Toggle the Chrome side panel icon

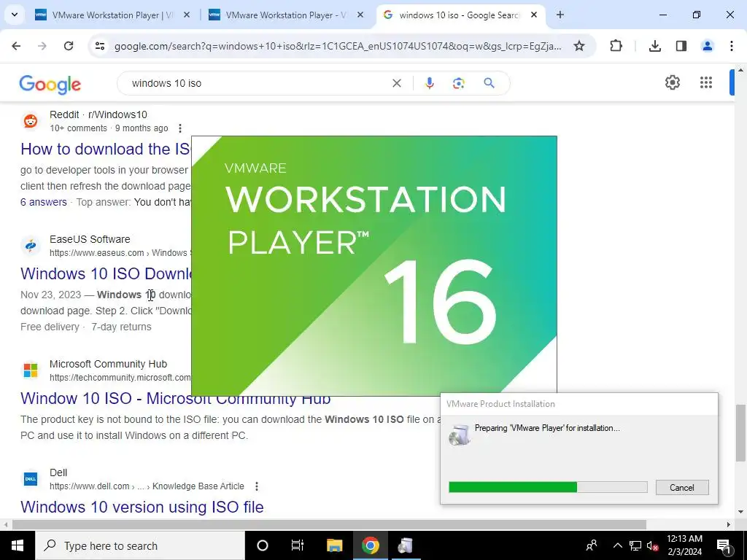[x=681, y=46]
